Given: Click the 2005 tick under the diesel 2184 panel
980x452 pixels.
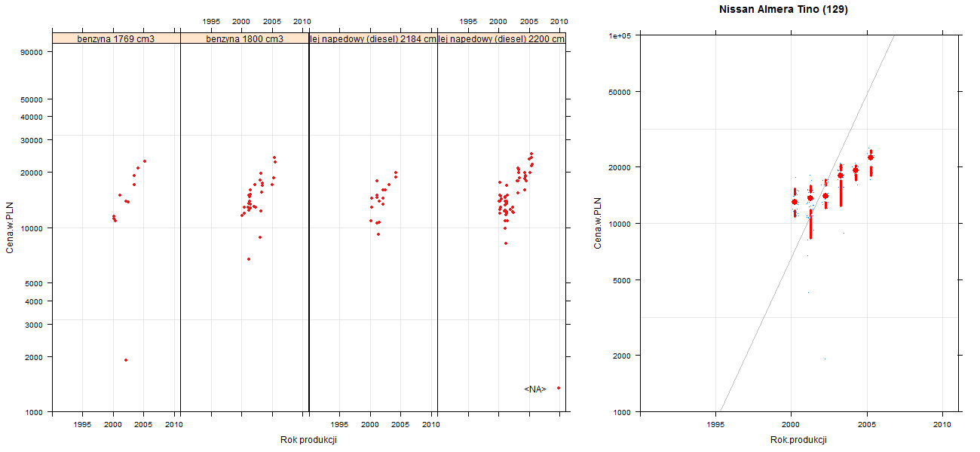Looking at the screenshot, I should (401, 425).
